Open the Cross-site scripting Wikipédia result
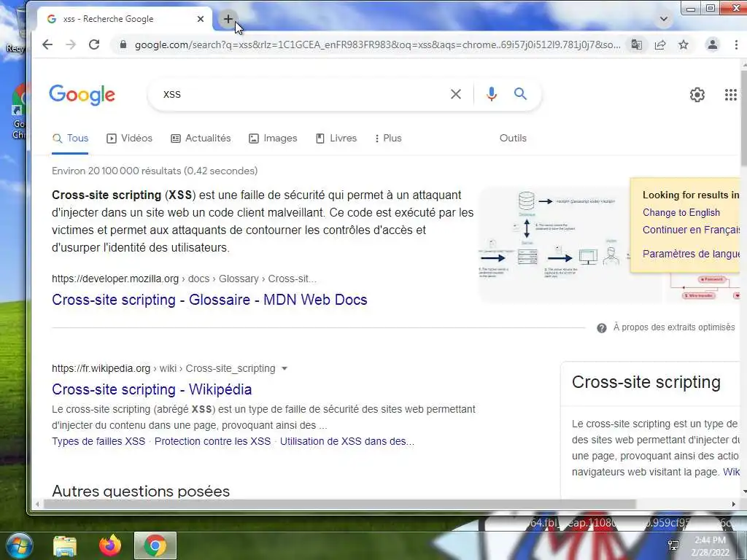 [152, 389]
